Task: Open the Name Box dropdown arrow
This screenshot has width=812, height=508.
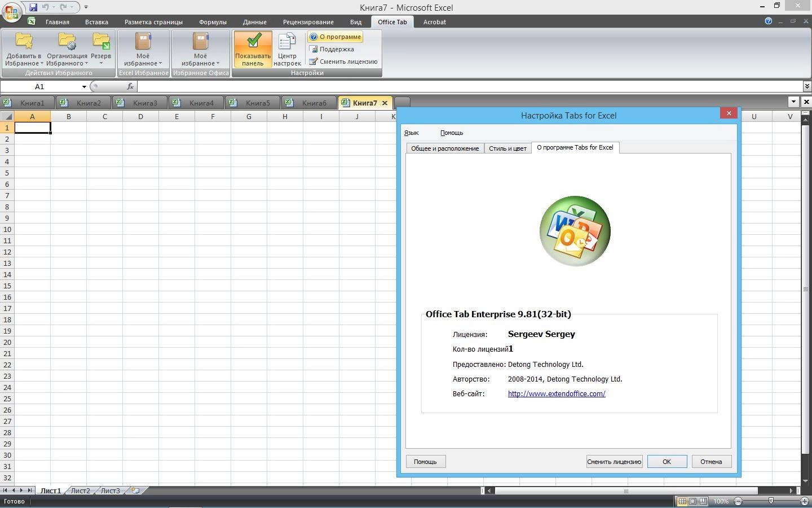Action: 84,86
